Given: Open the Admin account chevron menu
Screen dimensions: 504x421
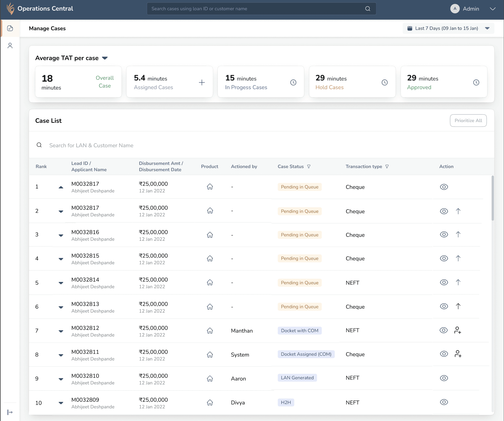Looking at the screenshot, I should click(492, 9).
